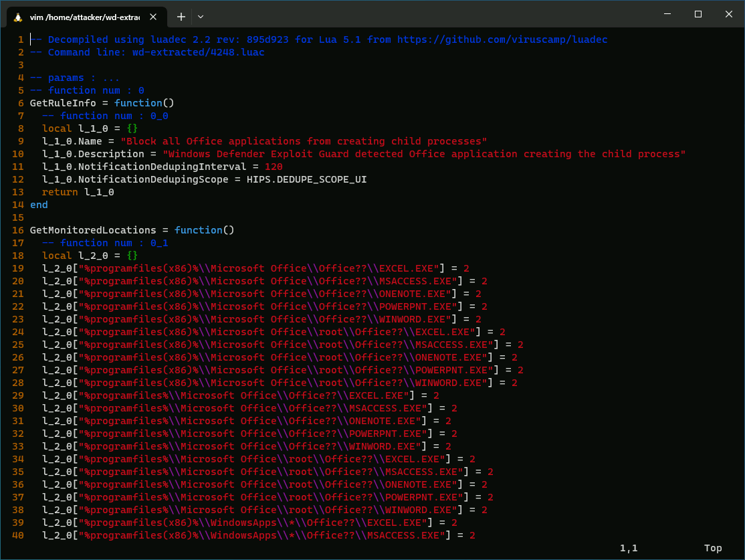Minimize the terminal window
745x560 pixels.
(x=667, y=14)
